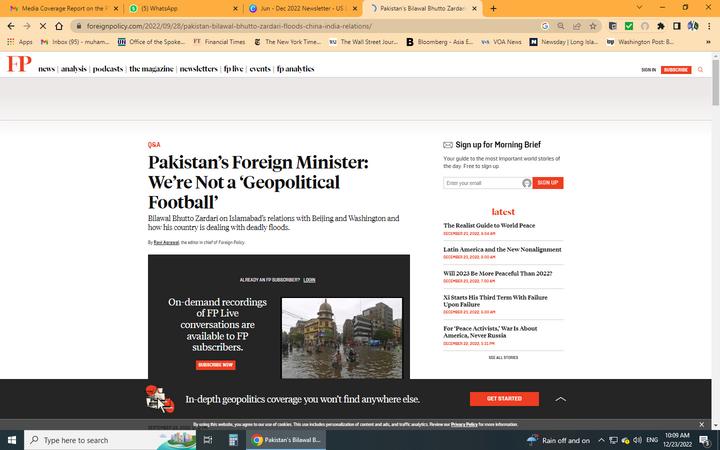Screen dimensions: 720x450
Task: Open newsletters menu item
Action: click(x=198, y=69)
